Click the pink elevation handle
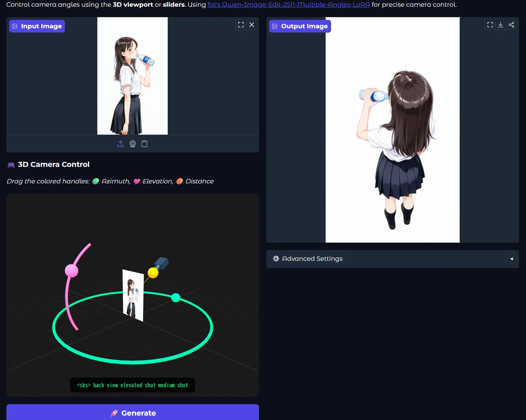 point(71,271)
